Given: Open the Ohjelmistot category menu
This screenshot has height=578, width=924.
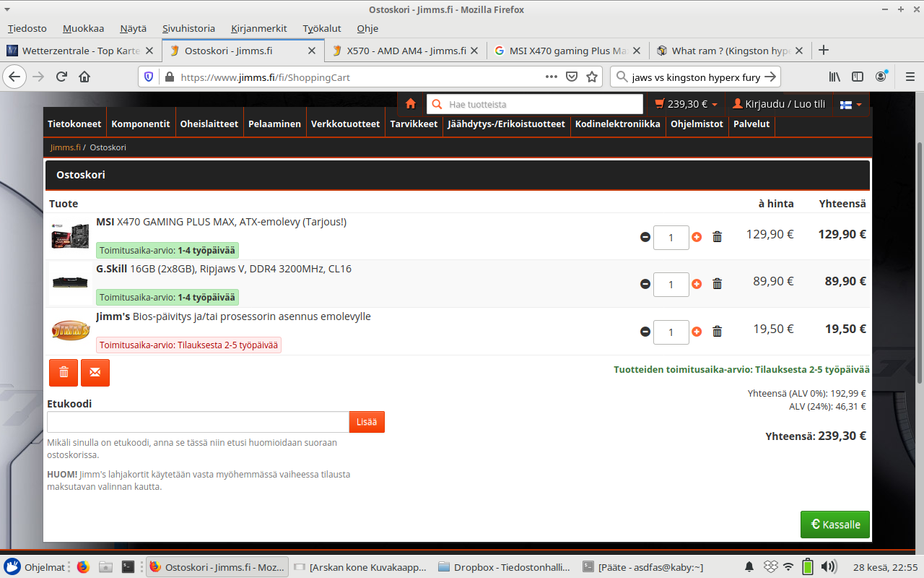Looking at the screenshot, I should [697, 124].
